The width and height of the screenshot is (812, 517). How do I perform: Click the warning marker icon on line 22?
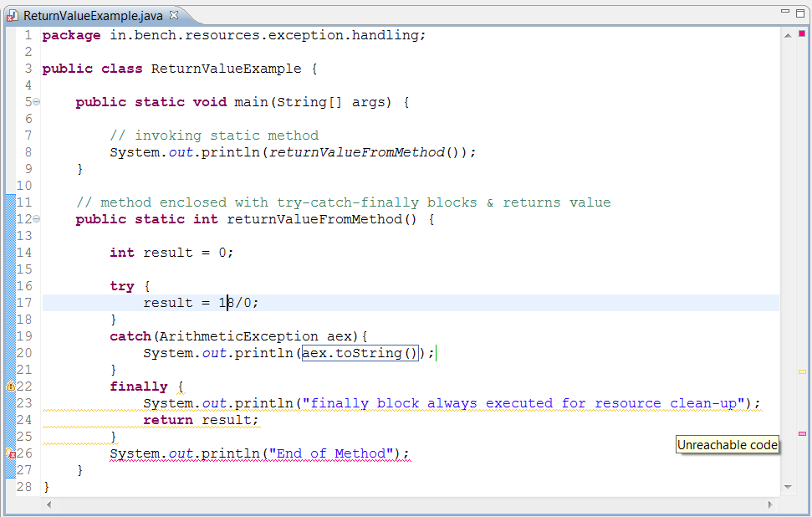point(11,386)
